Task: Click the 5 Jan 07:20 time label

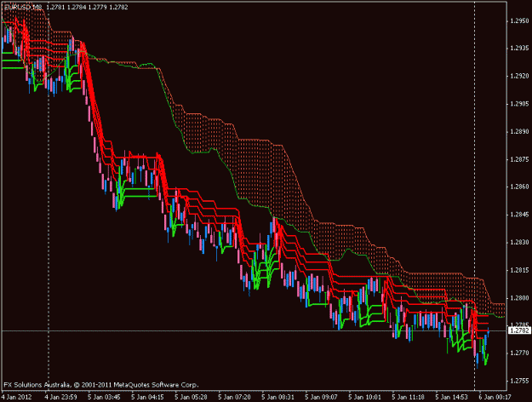Action: (235, 397)
